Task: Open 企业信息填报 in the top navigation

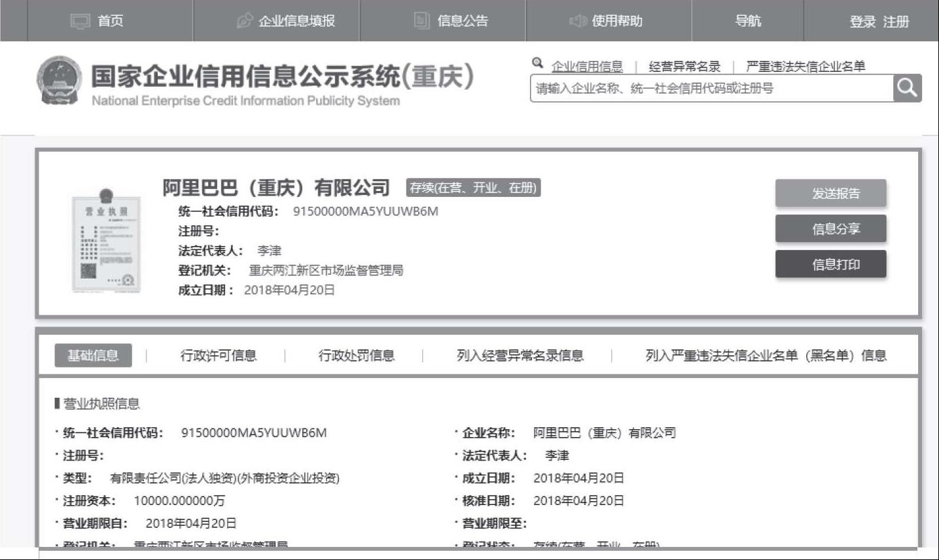Action: click(296, 21)
